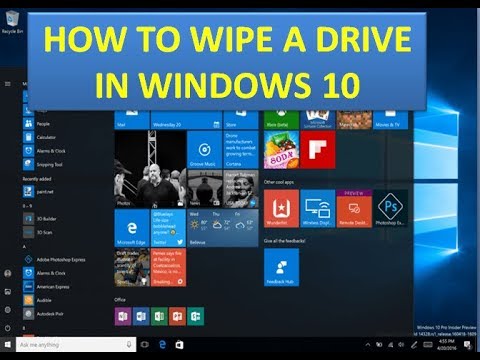Launch the green Excel Office tile
The image size is (480, 360).
point(159,316)
